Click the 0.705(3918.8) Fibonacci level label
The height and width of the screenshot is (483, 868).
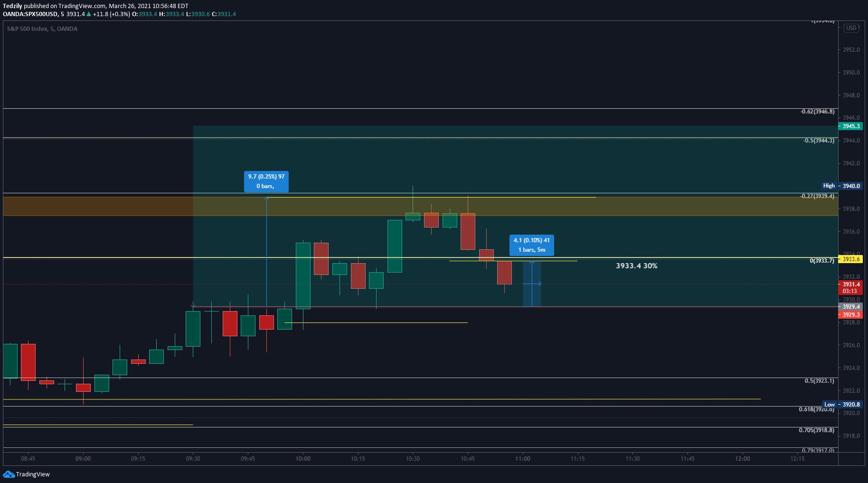coord(816,430)
